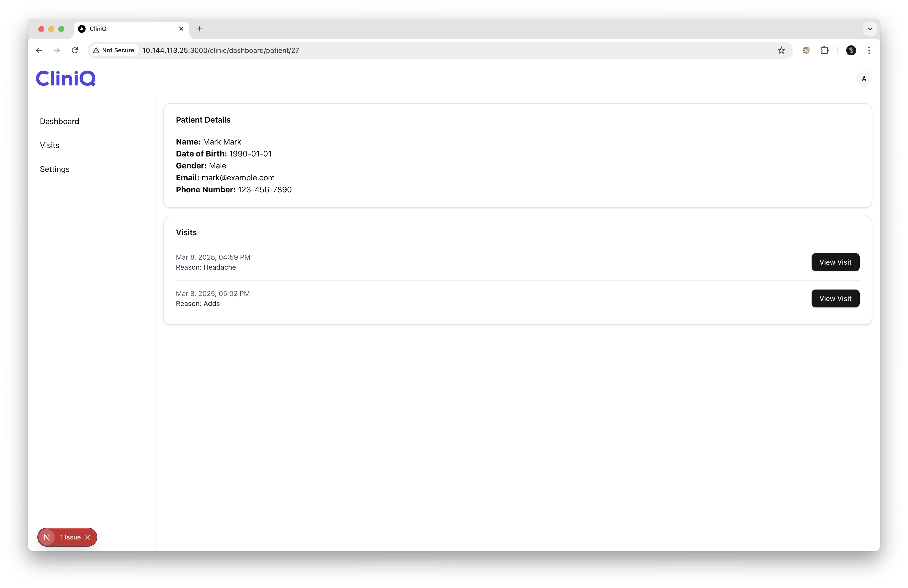Open Visits in the sidebar
The image size is (908, 588).
pos(50,145)
